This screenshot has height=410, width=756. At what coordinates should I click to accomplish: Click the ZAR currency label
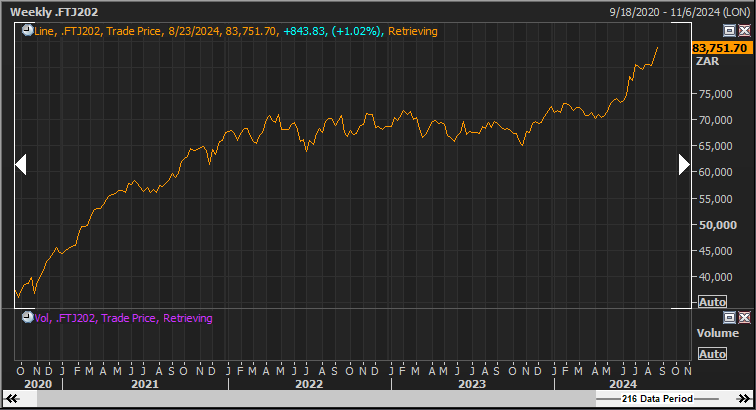click(707, 61)
